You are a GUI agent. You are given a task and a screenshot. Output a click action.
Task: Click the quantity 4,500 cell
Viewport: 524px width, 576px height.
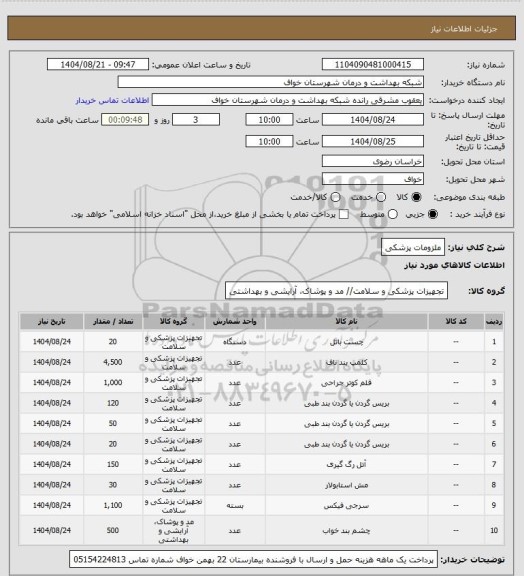pyautogui.click(x=113, y=362)
